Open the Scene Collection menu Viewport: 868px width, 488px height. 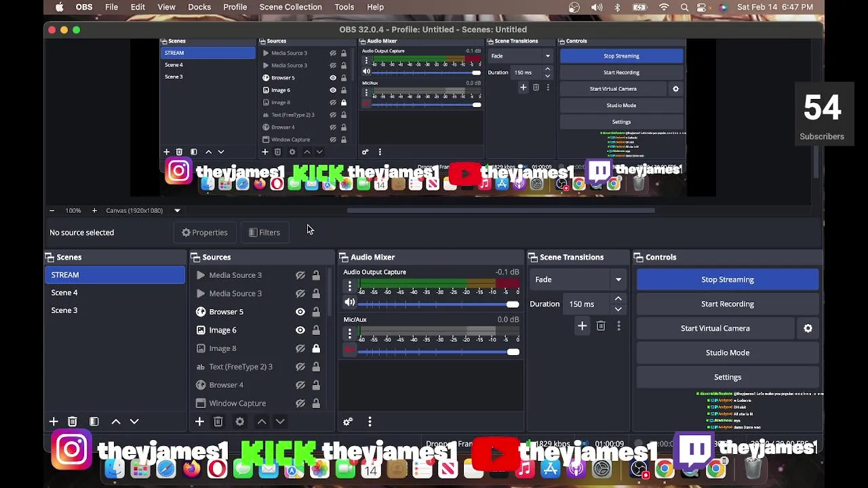(290, 7)
